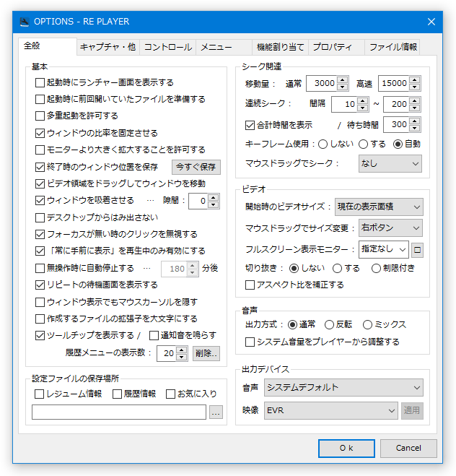Image resolution: width=456 pixels, height=476 pixels.
Task: Uncheck ウィンドウの比率を固定させる
Action: tap(40, 133)
